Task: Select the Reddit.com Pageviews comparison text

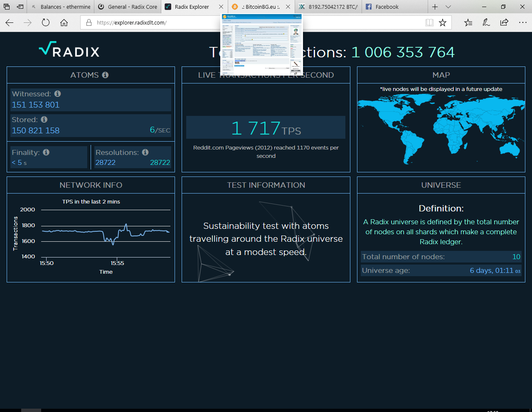Action: (266, 152)
